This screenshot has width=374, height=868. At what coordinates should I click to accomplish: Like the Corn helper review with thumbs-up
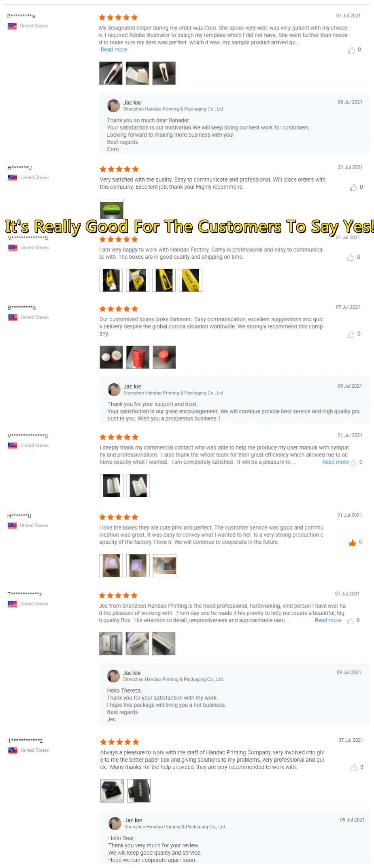(351, 50)
